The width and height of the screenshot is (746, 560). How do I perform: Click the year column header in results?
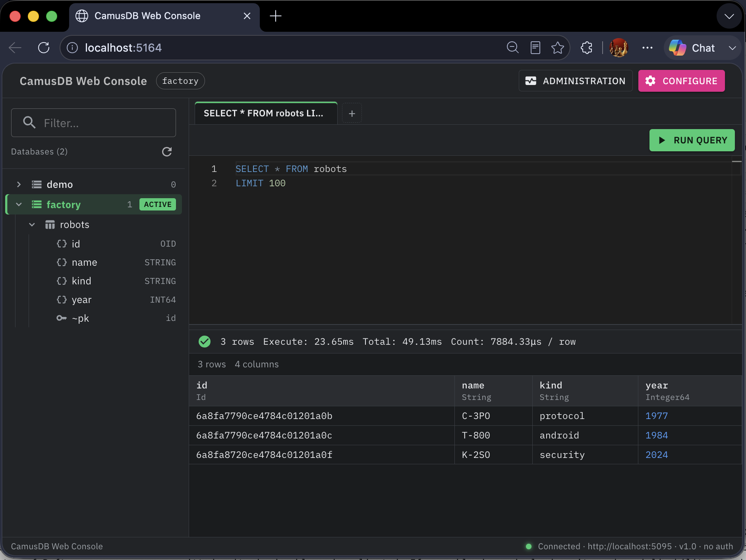coord(690,391)
